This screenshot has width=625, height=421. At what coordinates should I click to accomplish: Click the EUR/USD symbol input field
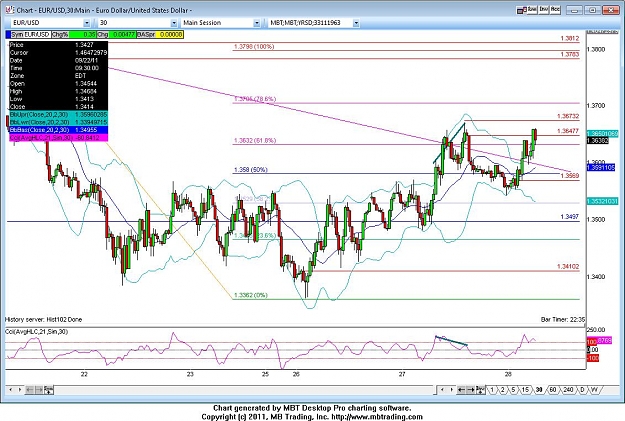[x=47, y=23]
